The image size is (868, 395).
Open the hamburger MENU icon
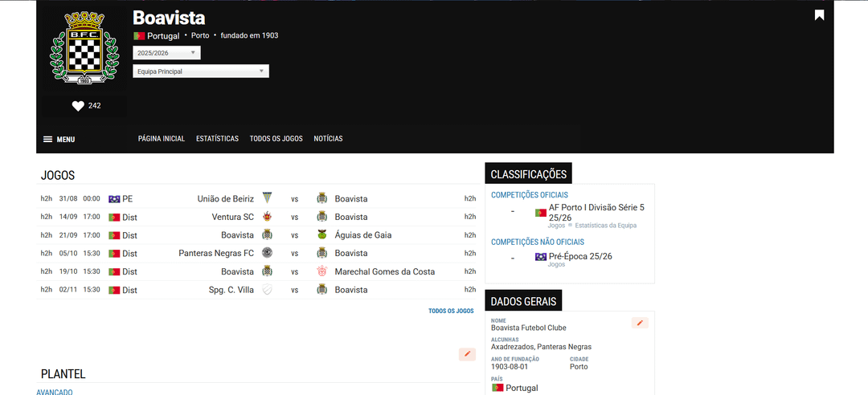(47, 139)
